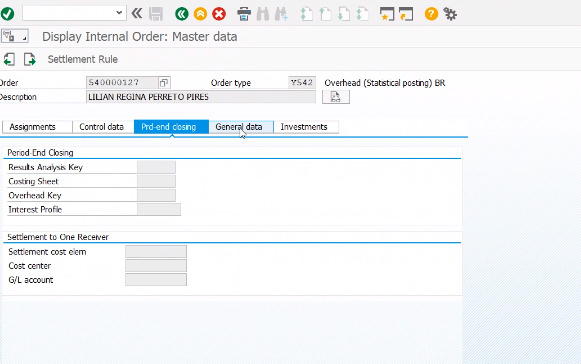Click the Order number field 540000127
Viewport: 581px width, 364px height.
click(122, 82)
